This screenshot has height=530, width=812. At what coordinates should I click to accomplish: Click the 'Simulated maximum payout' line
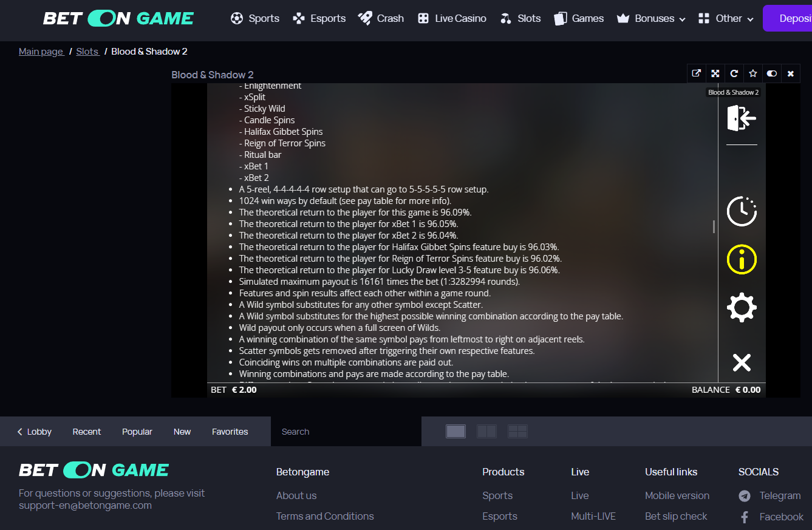click(380, 282)
